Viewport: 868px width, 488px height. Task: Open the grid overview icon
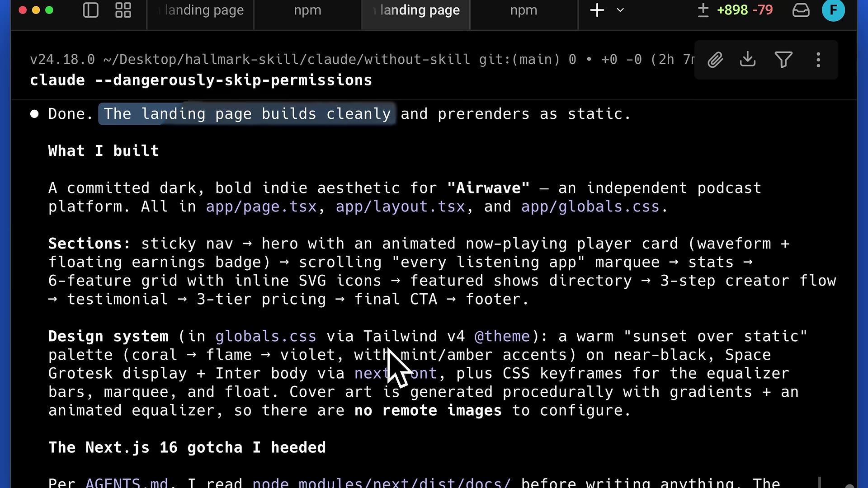123,10
